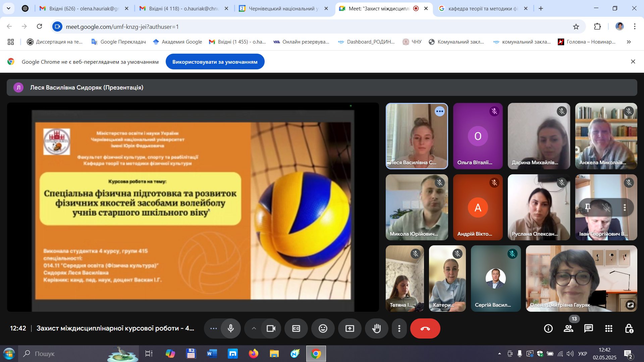Open the meeting chat panel
The image size is (644, 362).
[x=588, y=328]
